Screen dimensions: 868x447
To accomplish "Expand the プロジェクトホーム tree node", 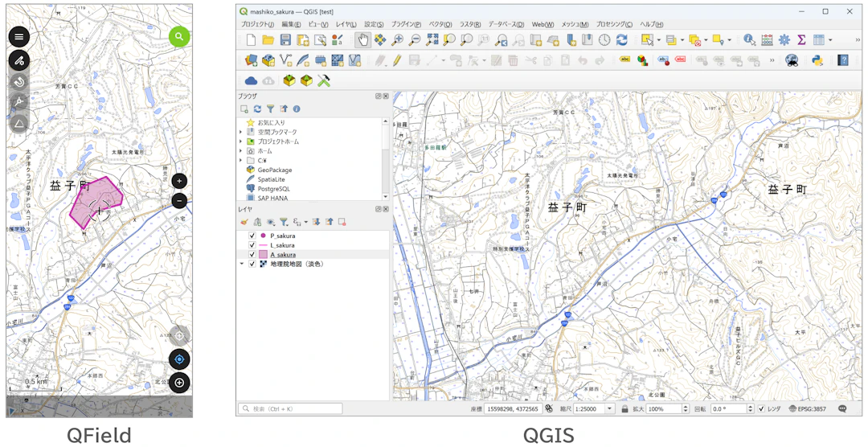I will click(x=241, y=141).
